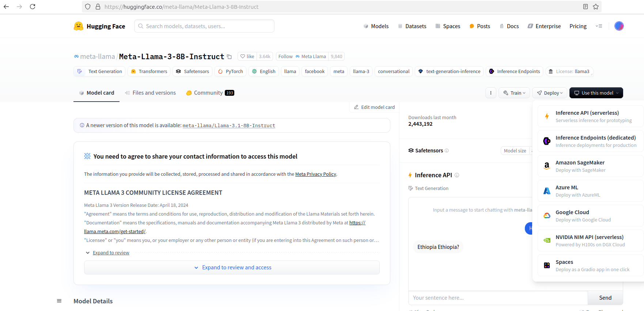Open the extra navigation menu icon
The height and width of the screenshot is (311, 644).
(x=599, y=26)
